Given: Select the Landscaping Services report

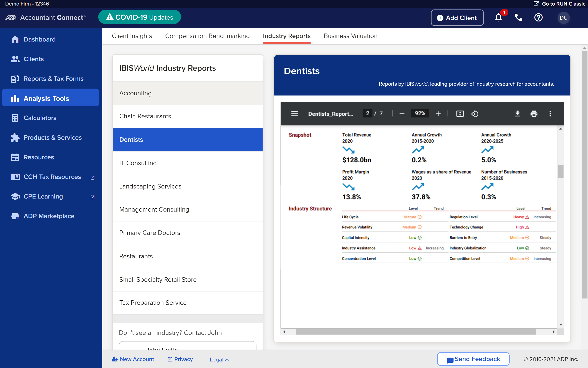Looking at the screenshot, I should point(188,186).
